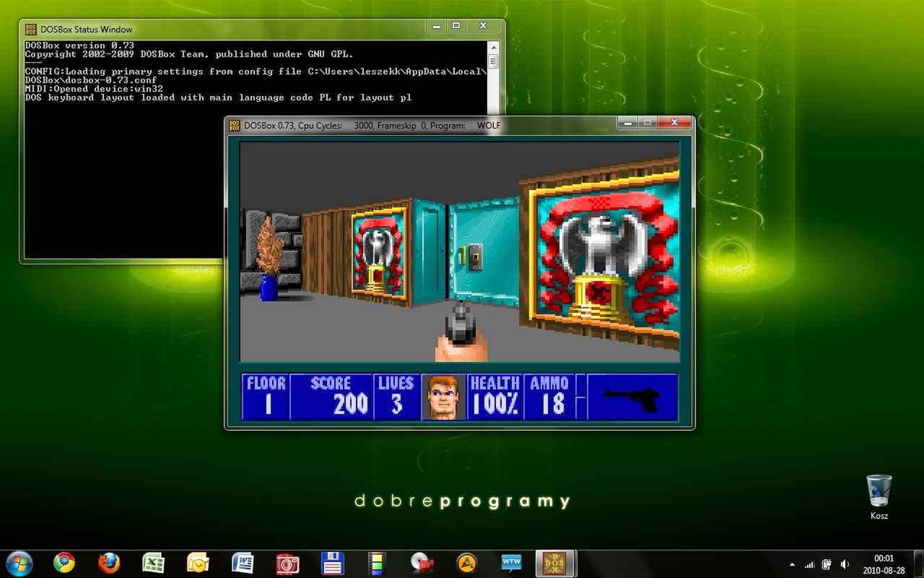
Task: Click the large eagle painting on right wall
Action: pyautogui.click(x=604, y=253)
